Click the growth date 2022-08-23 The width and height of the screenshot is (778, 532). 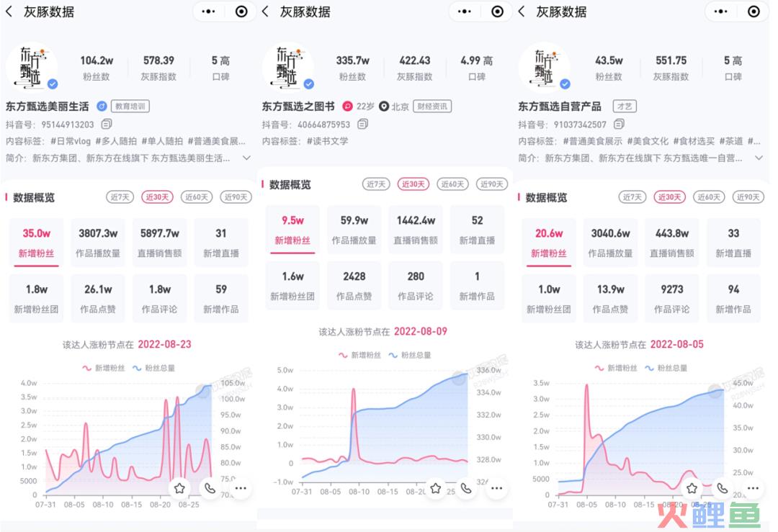point(164,344)
